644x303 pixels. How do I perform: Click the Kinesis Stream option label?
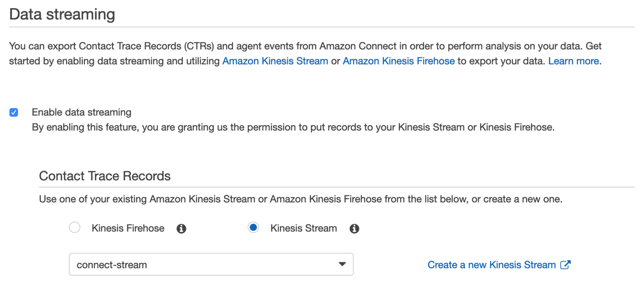pos(304,228)
